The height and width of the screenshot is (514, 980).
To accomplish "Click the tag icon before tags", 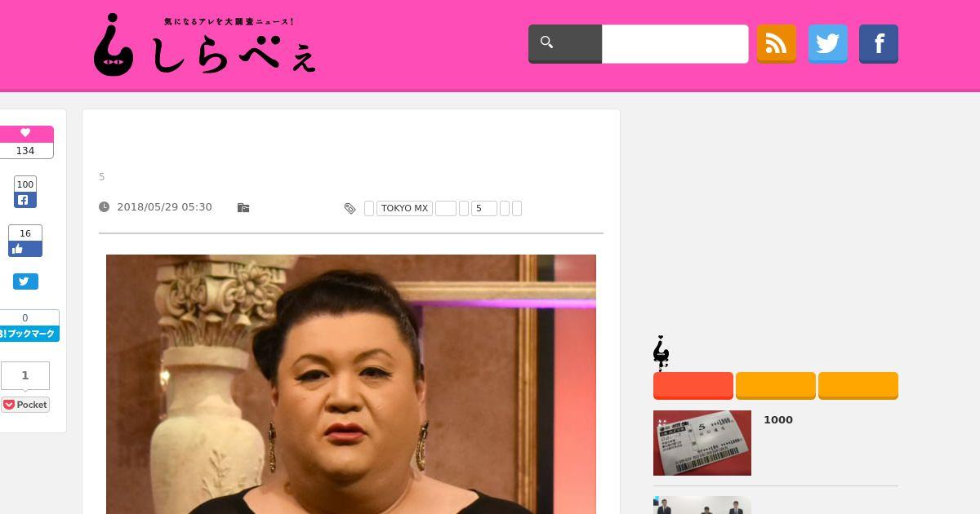I will click(350, 209).
